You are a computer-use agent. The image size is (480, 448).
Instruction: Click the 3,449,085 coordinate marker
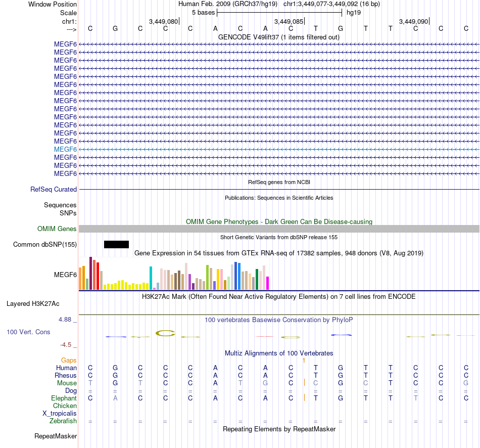point(289,21)
